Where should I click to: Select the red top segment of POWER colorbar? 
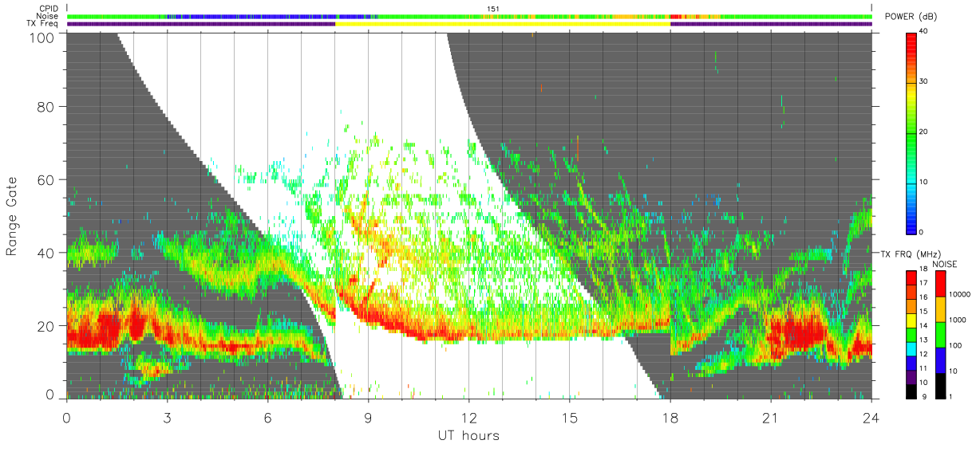pos(911,56)
